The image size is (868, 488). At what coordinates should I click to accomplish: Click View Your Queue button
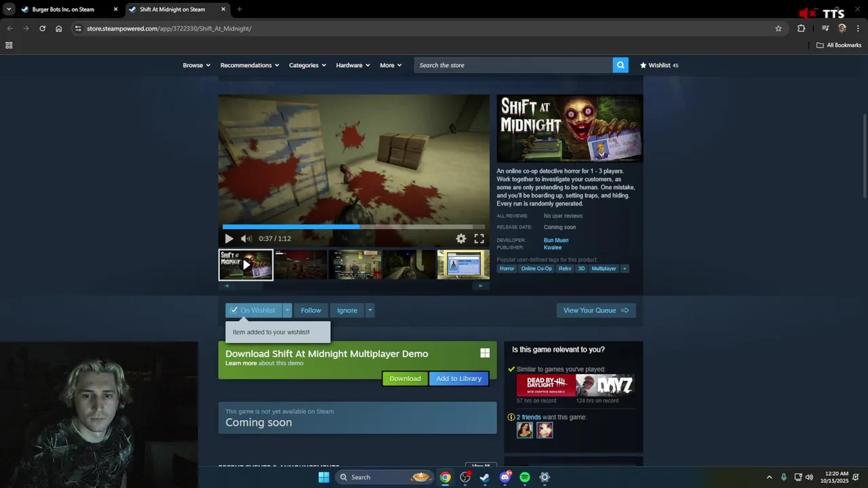coord(596,310)
